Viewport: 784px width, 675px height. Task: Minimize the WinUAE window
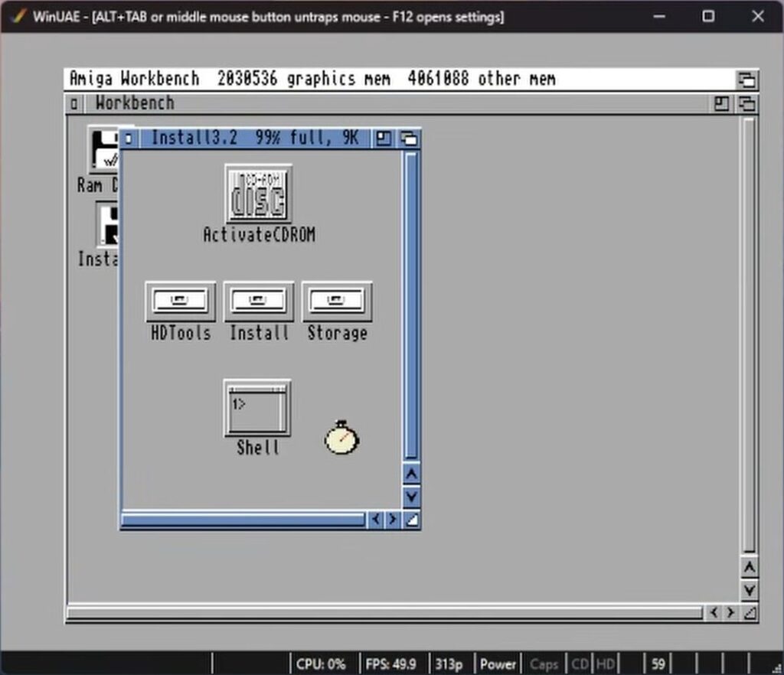coord(659,17)
